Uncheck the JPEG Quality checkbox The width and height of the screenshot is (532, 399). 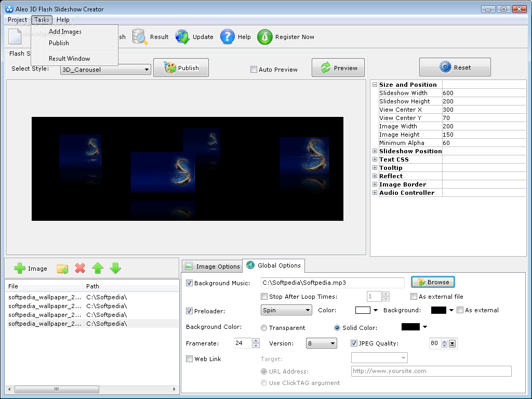[354, 343]
